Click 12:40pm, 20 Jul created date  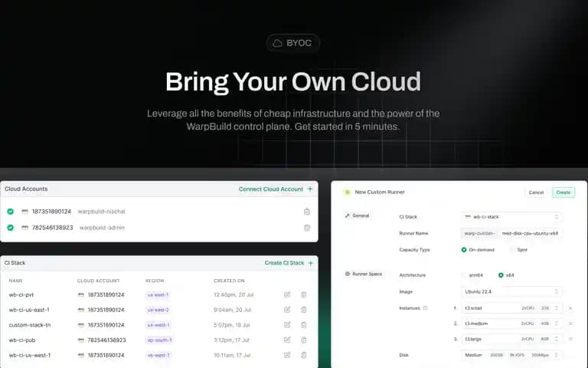pyautogui.click(x=234, y=294)
